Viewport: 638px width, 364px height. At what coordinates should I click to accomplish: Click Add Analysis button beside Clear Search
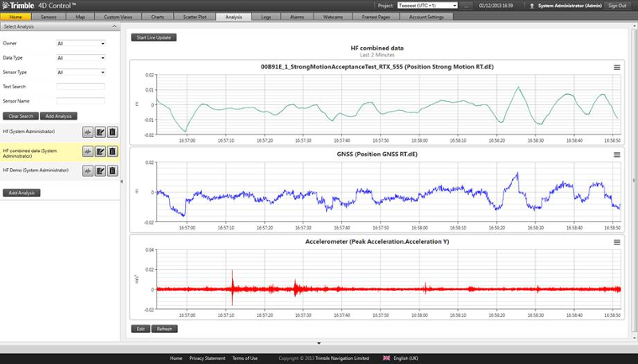(x=58, y=116)
